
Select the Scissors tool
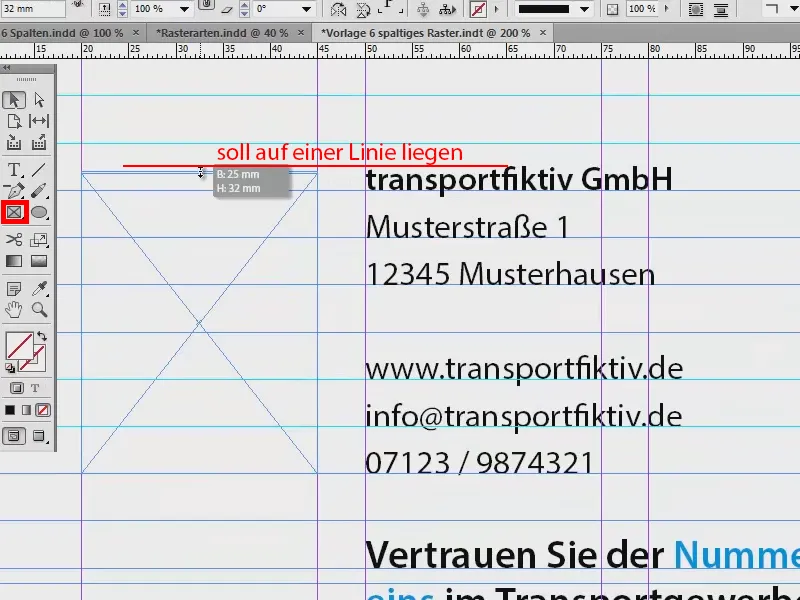coord(14,239)
